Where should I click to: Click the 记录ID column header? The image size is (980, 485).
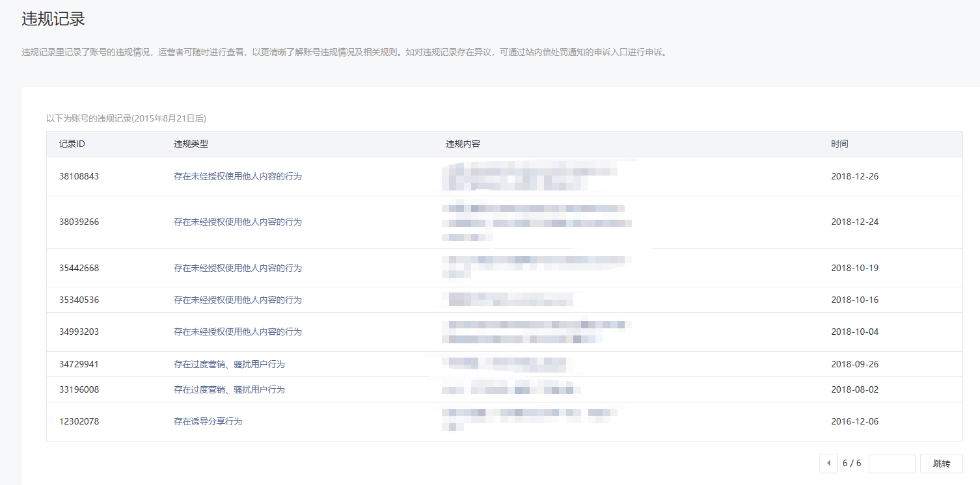72,144
